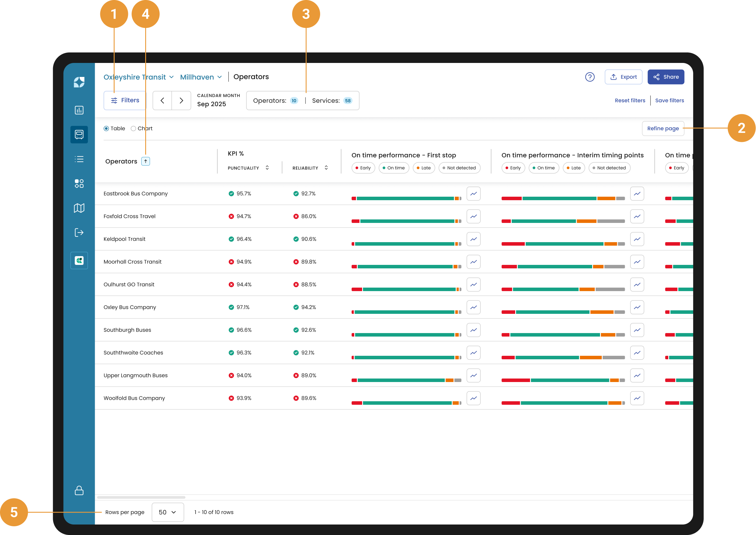Click the logout arrow sidebar icon
Viewport: 756px width, 535px height.
pos(79,233)
